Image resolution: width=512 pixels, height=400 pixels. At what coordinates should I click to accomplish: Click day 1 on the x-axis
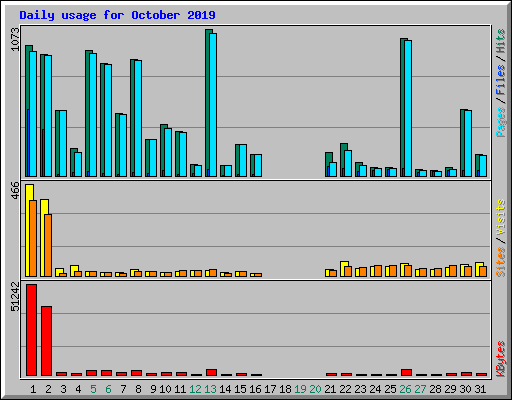coord(33,389)
